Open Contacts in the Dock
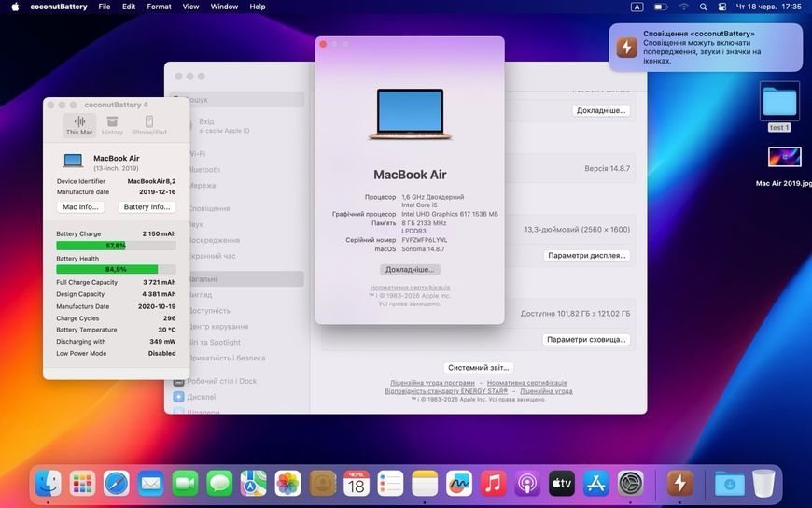 322,483
